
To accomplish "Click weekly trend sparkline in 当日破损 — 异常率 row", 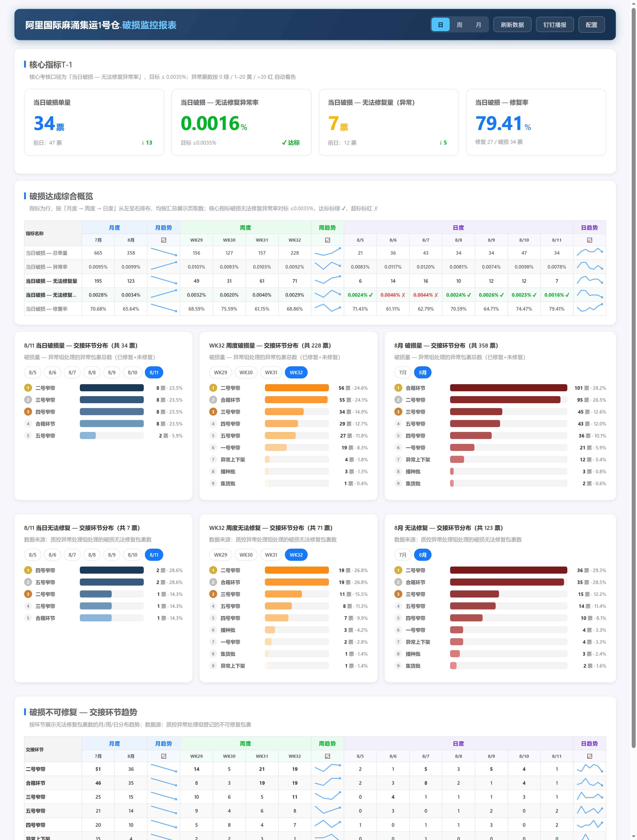I will tap(327, 266).
